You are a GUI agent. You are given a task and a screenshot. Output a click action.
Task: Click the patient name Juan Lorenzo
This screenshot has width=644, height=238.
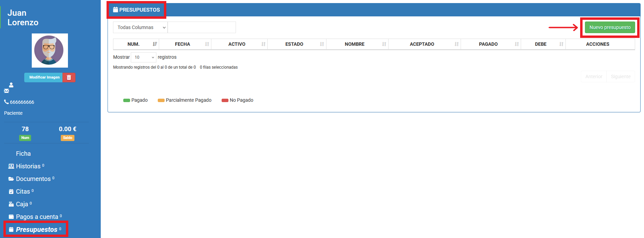pyautogui.click(x=23, y=18)
